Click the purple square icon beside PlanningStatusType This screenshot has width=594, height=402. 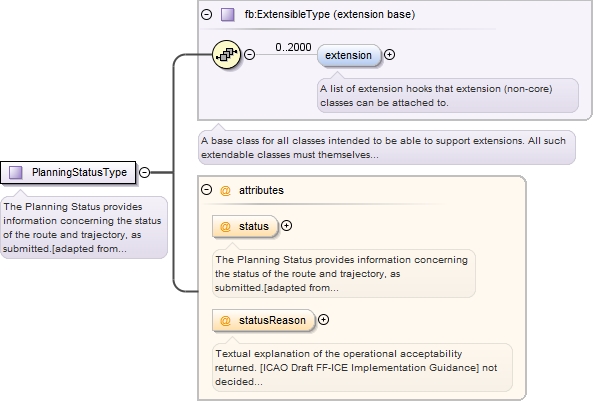tap(16, 172)
